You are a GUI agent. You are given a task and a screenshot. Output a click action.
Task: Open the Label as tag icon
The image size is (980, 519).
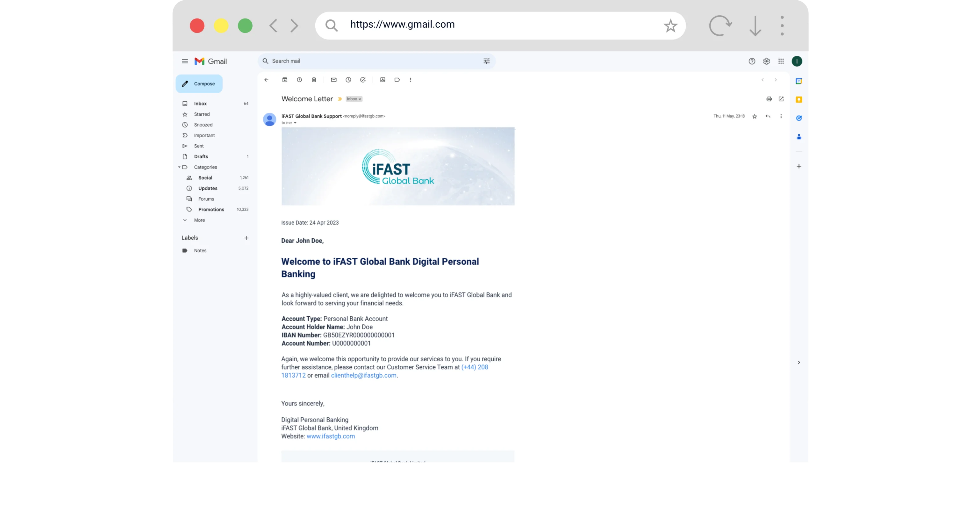[x=397, y=80]
